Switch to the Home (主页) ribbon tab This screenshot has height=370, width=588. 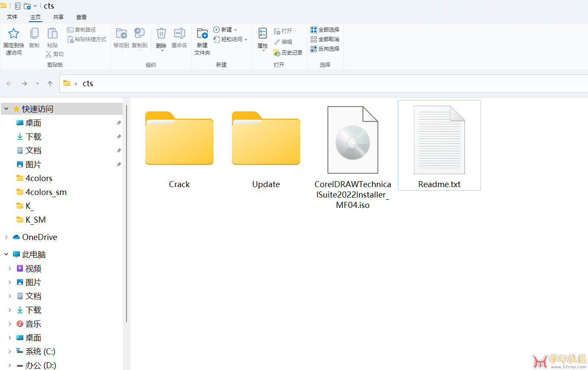click(36, 17)
